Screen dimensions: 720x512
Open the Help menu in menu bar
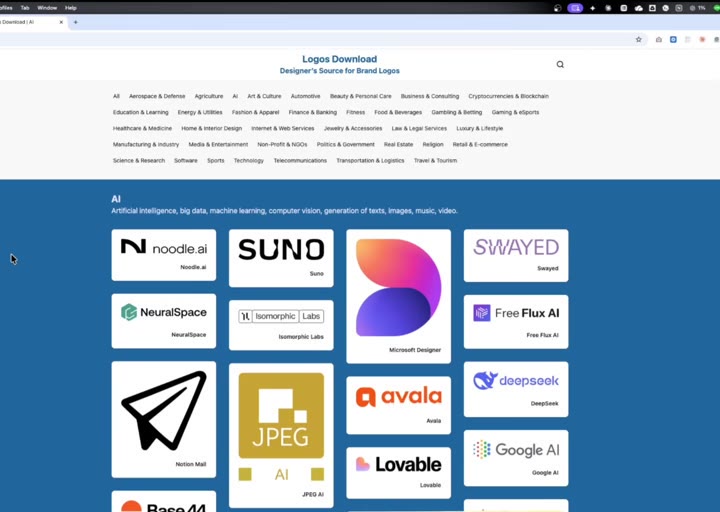pos(70,8)
